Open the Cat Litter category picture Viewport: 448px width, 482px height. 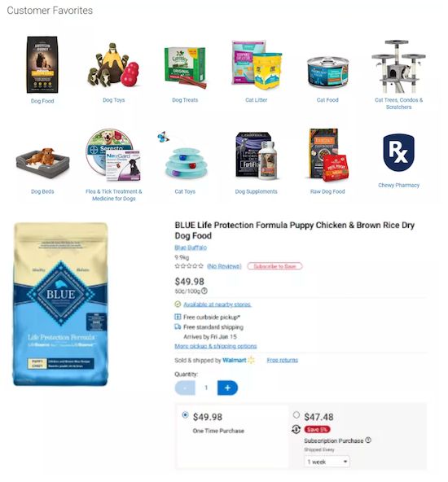click(256, 64)
